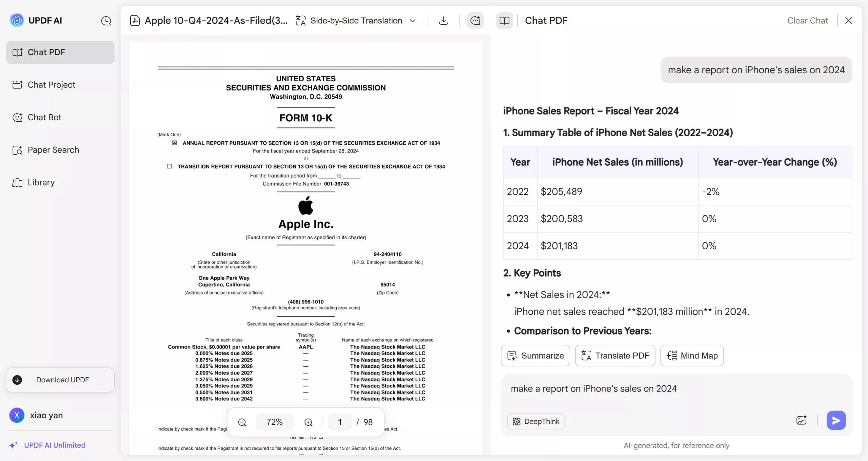This screenshot has width=868, height=461.
Task: Clear the current chat conversation
Action: (807, 20)
